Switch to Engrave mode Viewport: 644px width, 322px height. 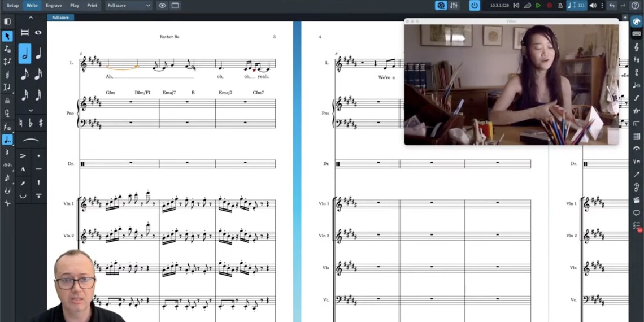pyautogui.click(x=54, y=6)
